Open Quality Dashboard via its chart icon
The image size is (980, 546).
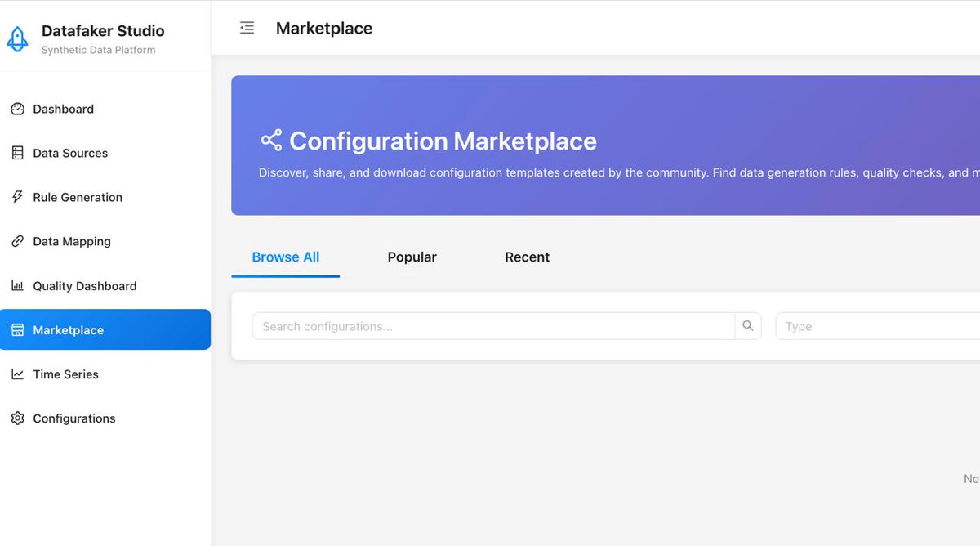(x=17, y=285)
